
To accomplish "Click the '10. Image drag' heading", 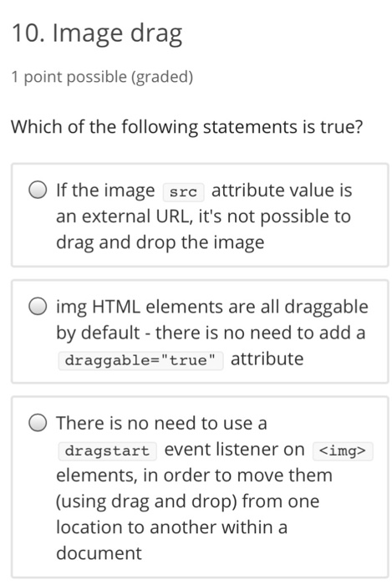I will pos(97,33).
